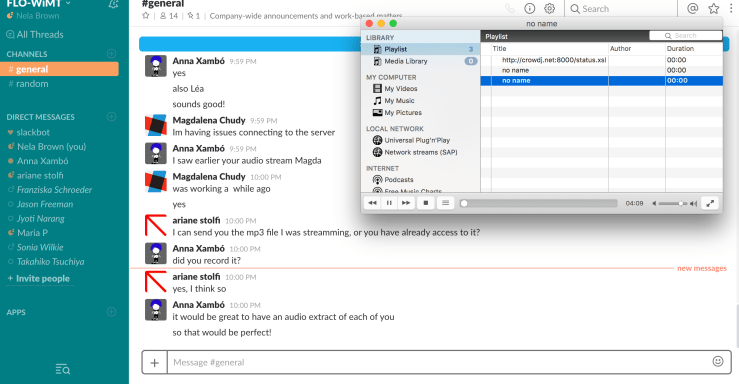Open Franziska Schroeder direct message
Viewport: 739px width, 384px height.
[x=50, y=190]
